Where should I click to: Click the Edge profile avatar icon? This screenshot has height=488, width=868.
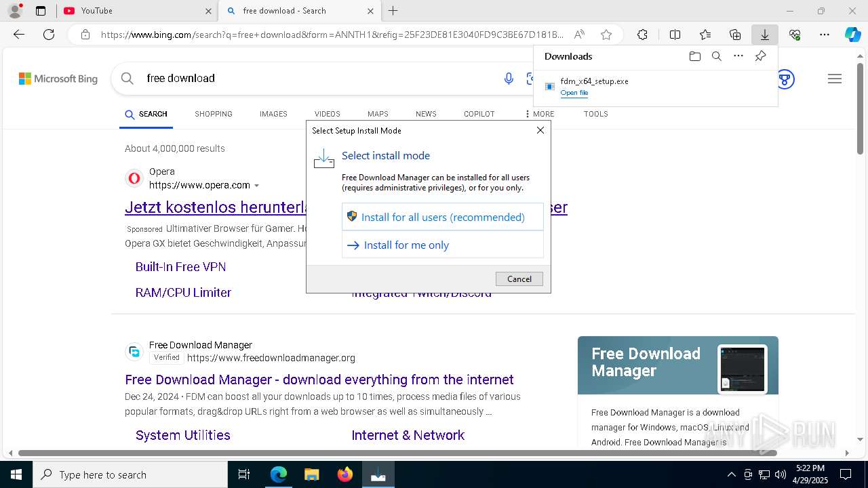click(15, 11)
